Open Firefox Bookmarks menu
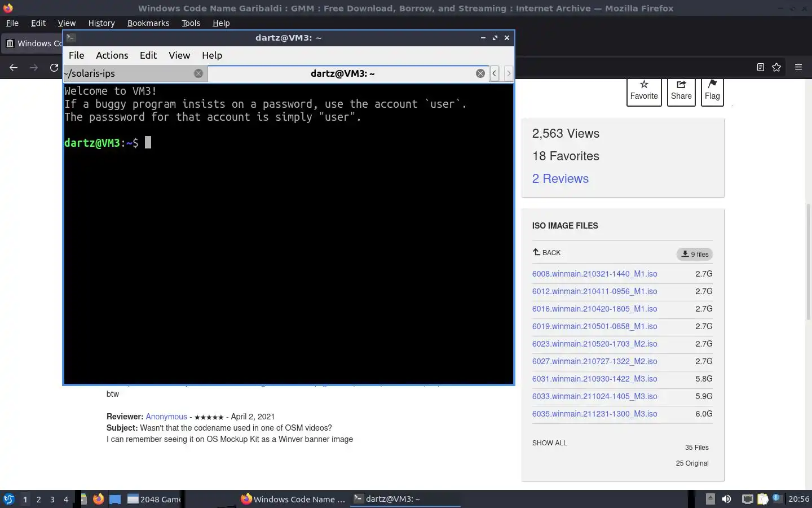812x508 pixels. coord(148,23)
